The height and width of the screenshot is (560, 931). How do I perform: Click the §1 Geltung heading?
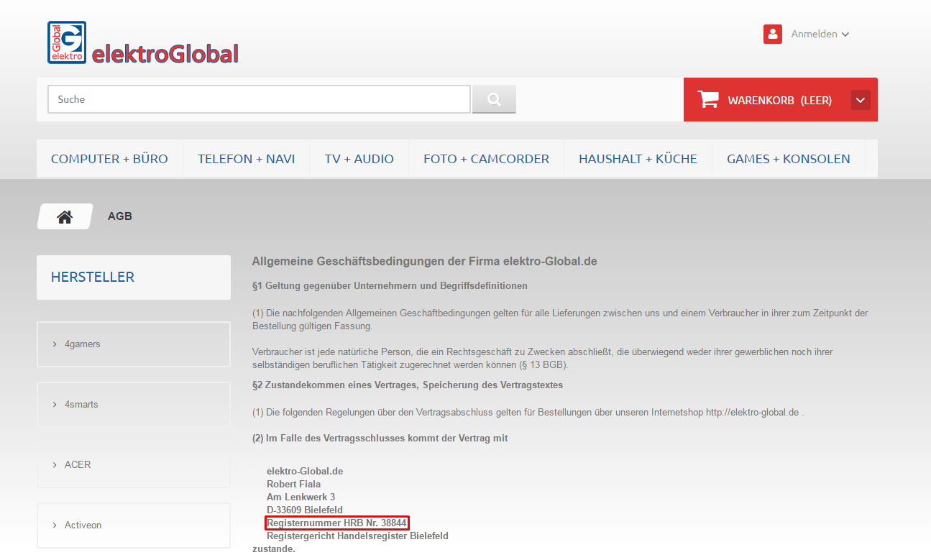[x=390, y=286]
